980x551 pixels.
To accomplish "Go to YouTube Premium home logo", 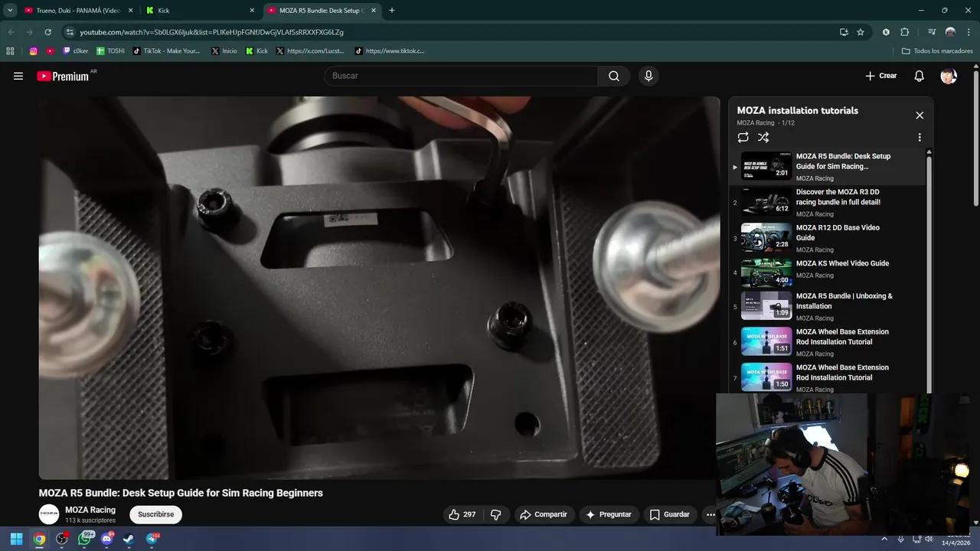I will point(64,76).
